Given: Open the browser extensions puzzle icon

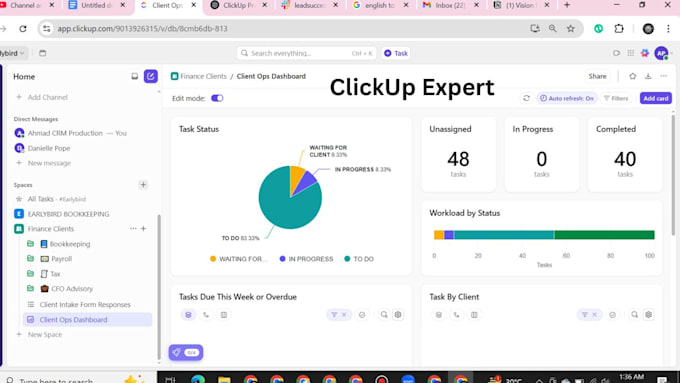Looking at the screenshot, I should [x=619, y=29].
